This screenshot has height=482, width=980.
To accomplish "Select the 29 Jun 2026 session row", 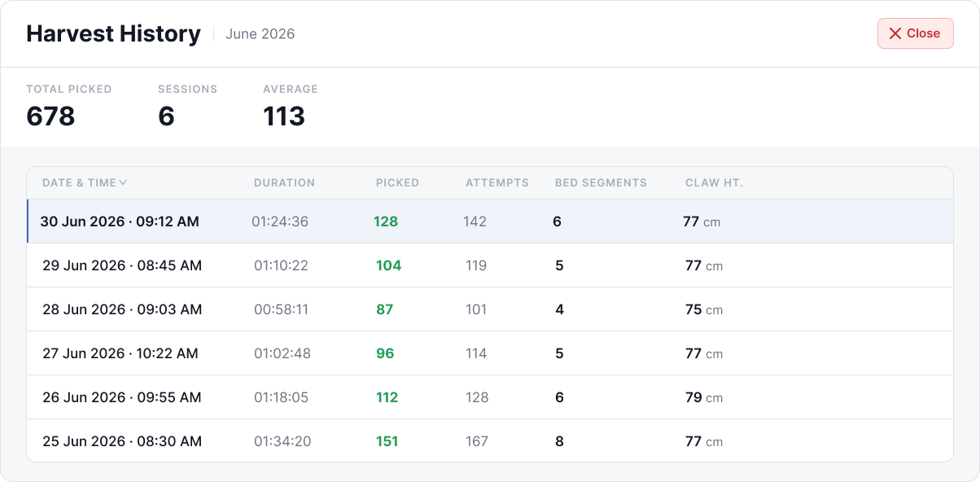I will click(x=490, y=265).
